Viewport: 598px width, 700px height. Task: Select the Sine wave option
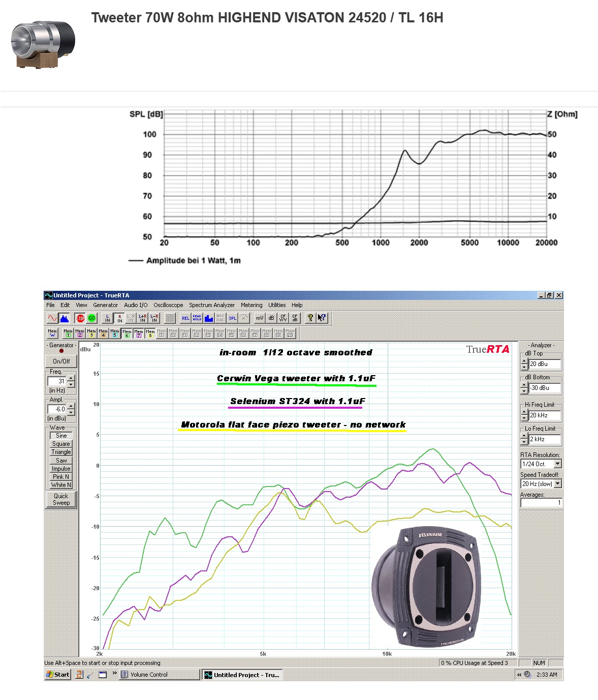61,436
